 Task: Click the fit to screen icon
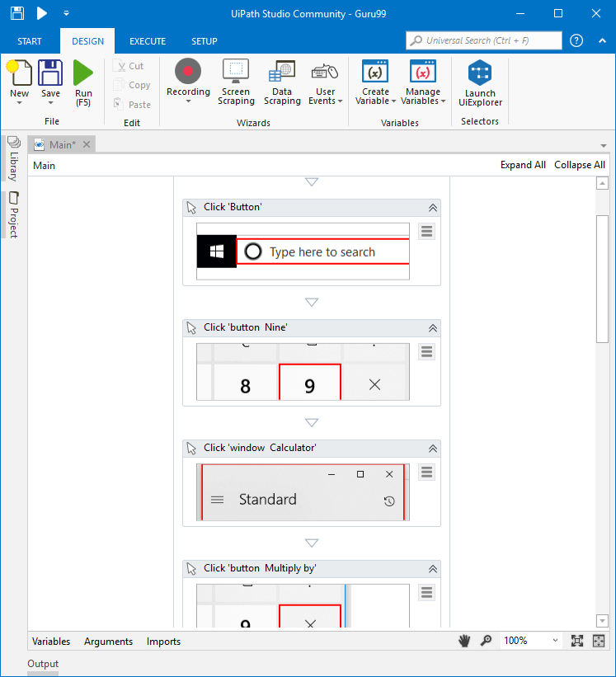[x=577, y=641]
